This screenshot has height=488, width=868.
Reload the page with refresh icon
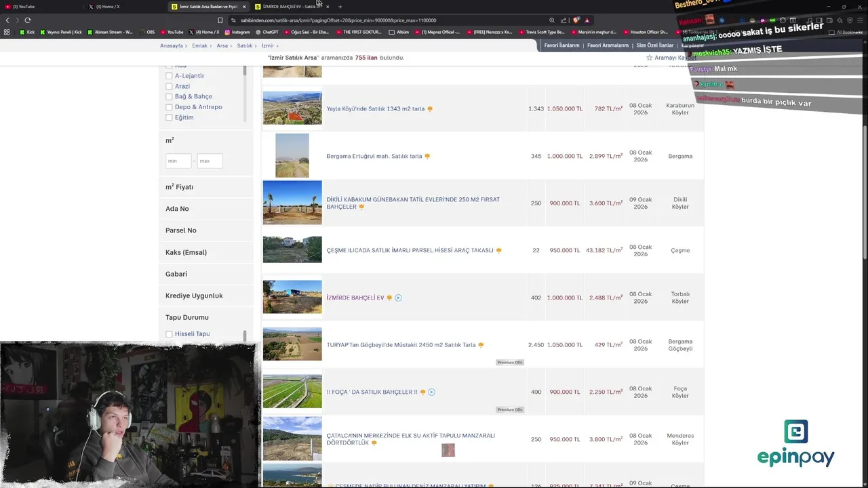click(27, 20)
